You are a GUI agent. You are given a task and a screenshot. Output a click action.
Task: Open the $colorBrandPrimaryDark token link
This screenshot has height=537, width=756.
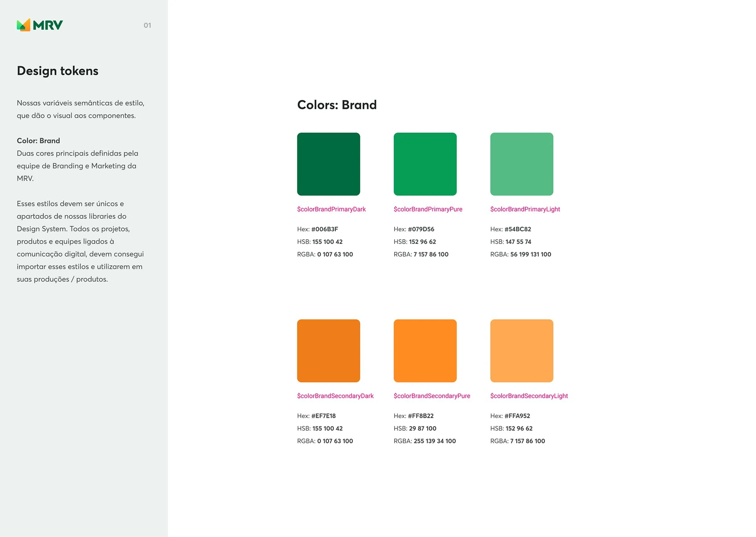(331, 209)
